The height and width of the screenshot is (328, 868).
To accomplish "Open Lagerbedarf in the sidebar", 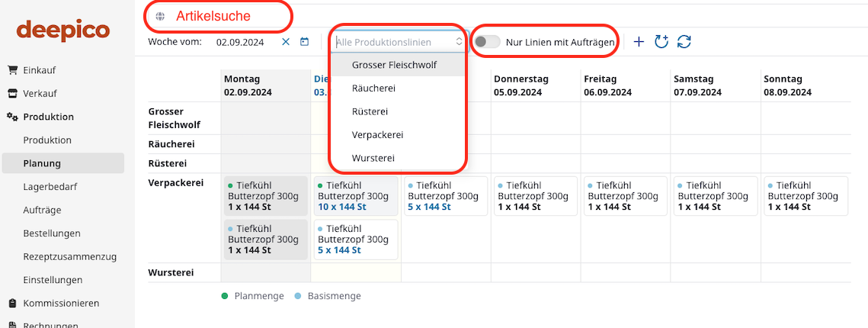I will tap(50, 186).
